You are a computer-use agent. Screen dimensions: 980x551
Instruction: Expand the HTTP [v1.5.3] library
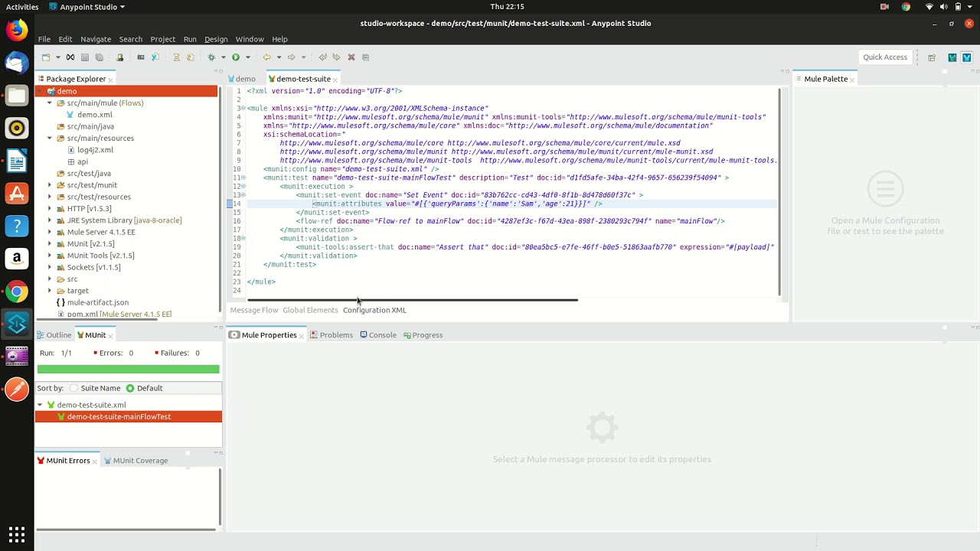click(x=50, y=208)
